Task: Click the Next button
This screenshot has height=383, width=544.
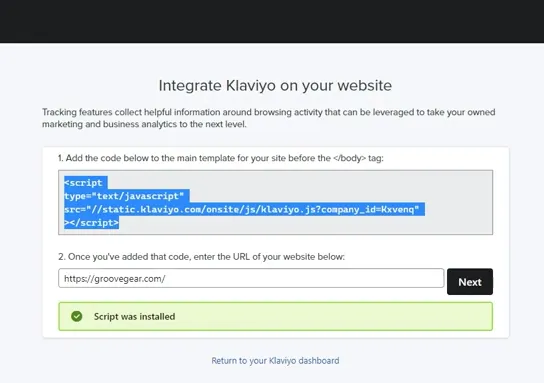Action: point(470,282)
